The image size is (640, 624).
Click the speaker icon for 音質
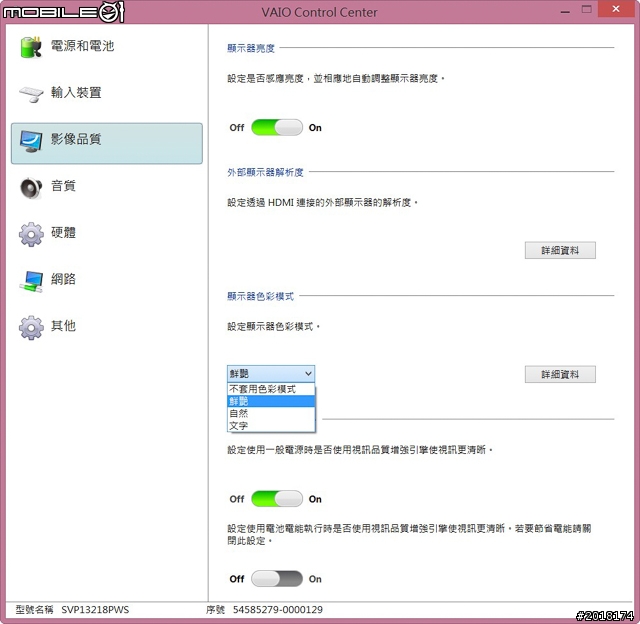pos(31,188)
